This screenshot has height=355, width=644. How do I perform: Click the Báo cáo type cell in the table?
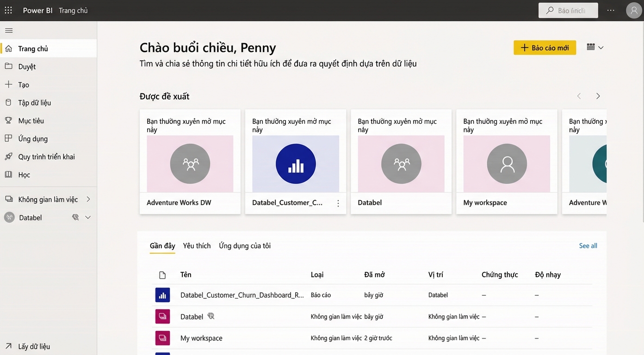pyautogui.click(x=321, y=295)
